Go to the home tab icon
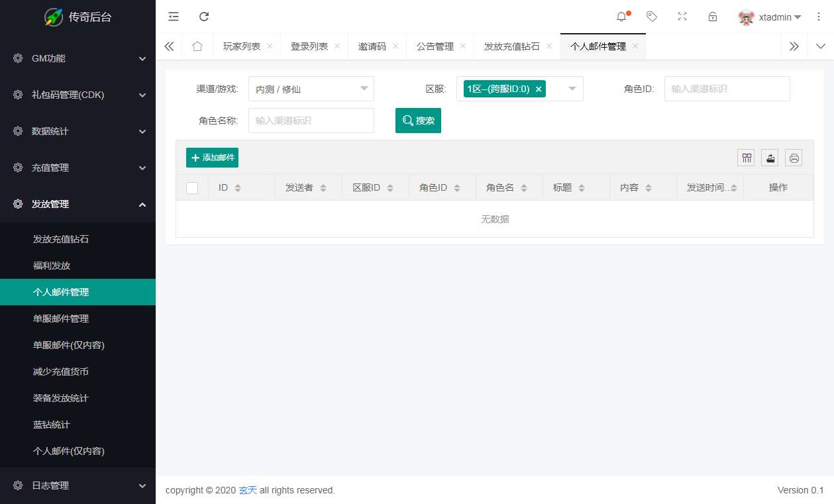This screenshot has width=834, height=504. coord(197,46)
